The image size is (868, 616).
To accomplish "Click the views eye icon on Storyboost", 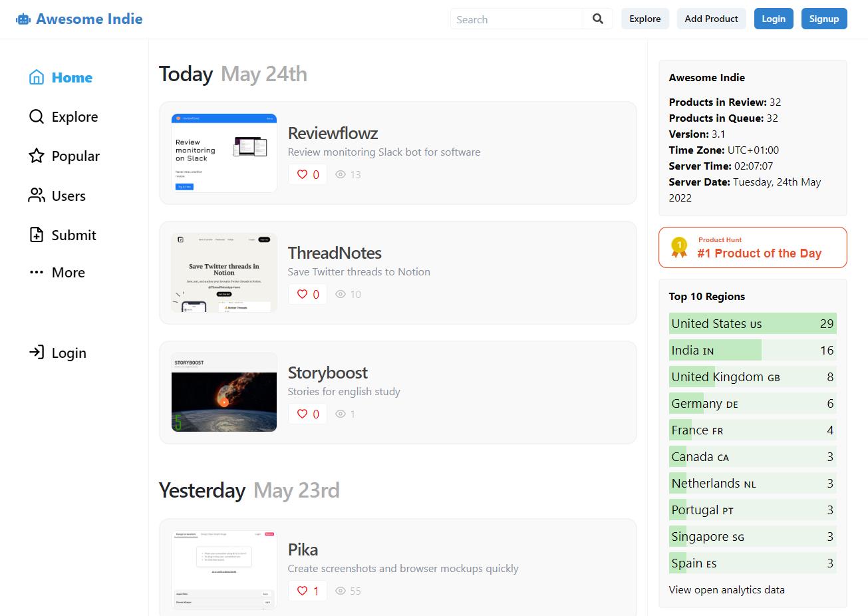I will [341, 414].
